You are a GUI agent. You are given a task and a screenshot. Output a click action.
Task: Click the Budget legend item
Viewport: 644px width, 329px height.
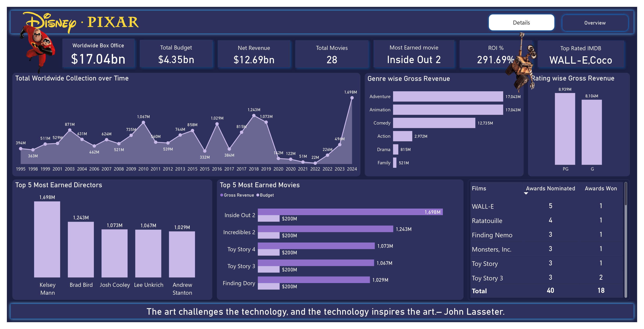[265, 195]
